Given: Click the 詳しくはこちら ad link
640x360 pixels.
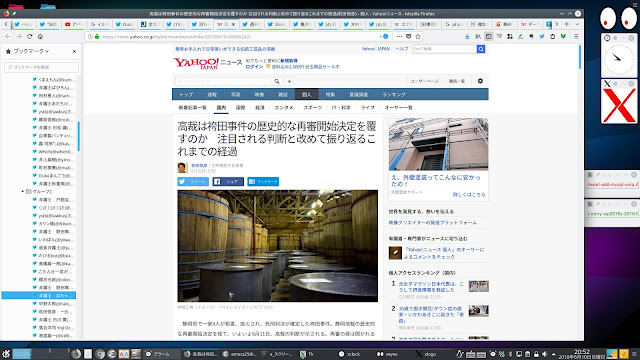Looking at the screenshot, I should pos(469,195).
